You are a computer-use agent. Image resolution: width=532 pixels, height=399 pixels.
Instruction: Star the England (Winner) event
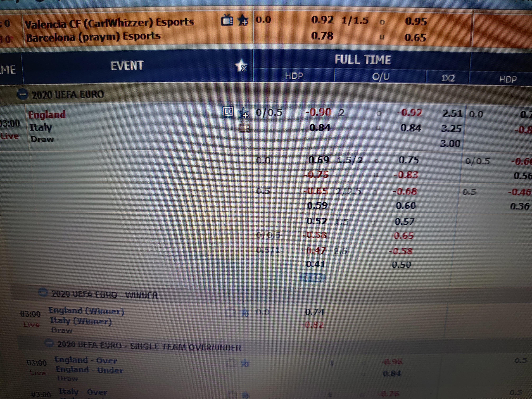pos(245,313)
